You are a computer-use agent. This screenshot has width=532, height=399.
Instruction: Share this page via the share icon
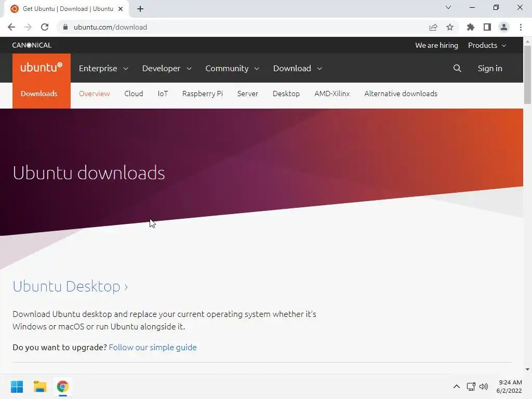[x=433, y=27]
